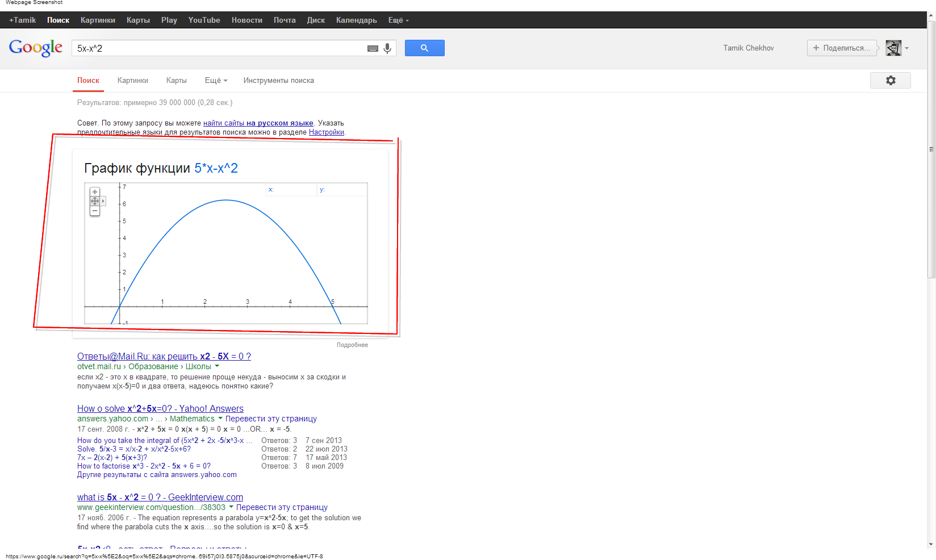Image resolution: width=936 pixels, height=560 pixels.
Task: Expand the 'Ещё' dropdown in top black bar
Action: [x=398, y=20]
